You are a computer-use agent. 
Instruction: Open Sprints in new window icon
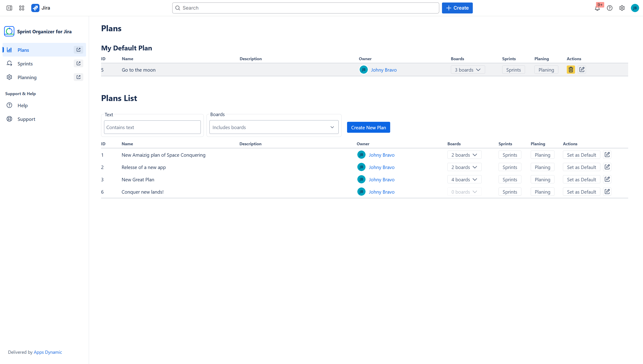tap(78, 63)
